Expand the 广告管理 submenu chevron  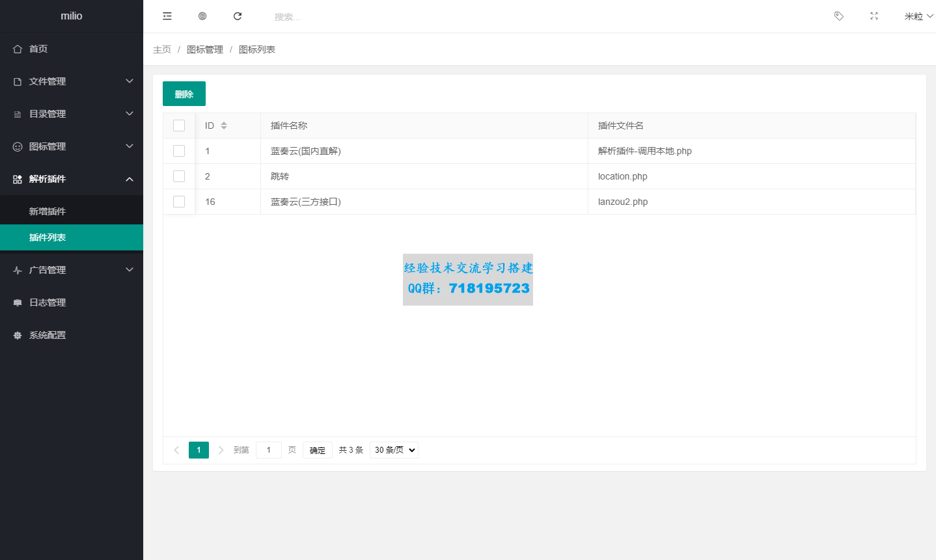click(130, 270)
